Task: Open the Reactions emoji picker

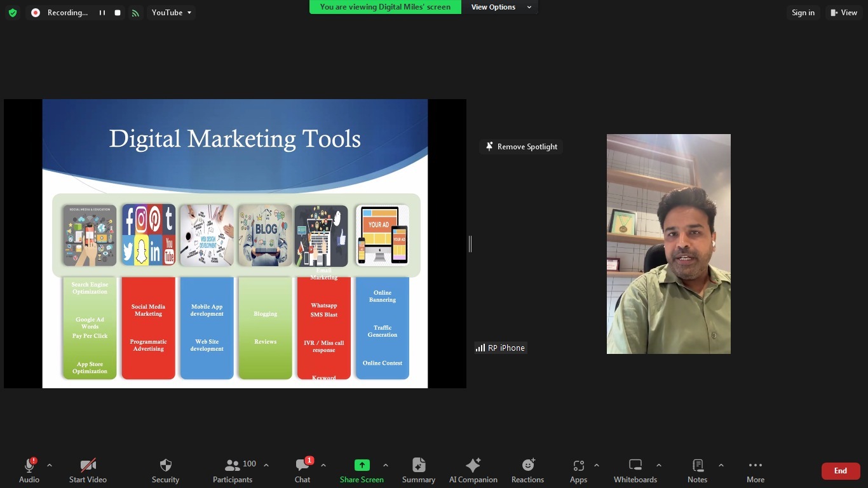Action: [527, 466]
